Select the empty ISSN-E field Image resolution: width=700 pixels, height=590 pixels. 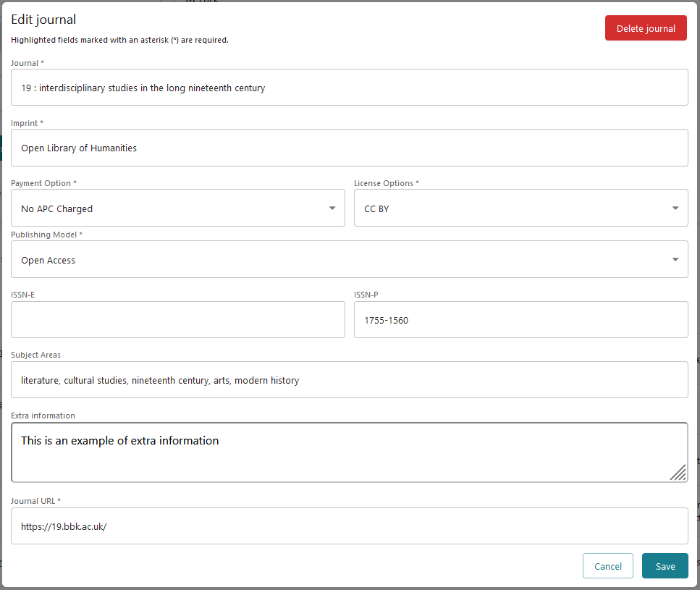[178, 319]
